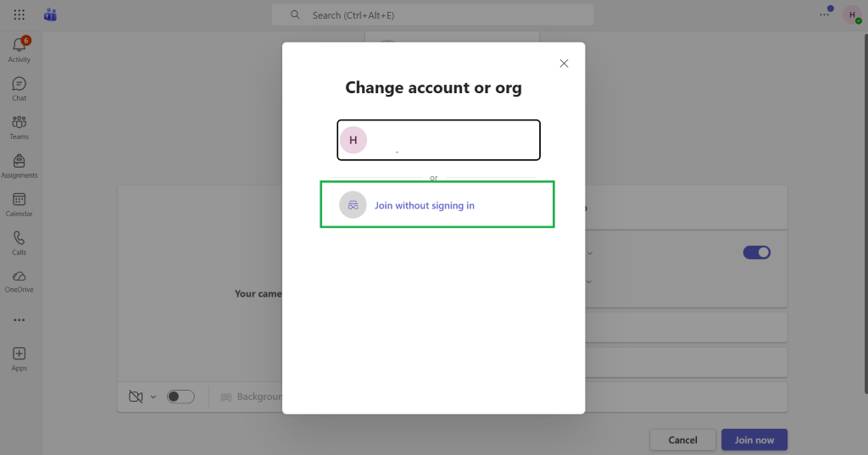This screenshot has width=868, height=455.
Task: Expand the lower audio device dropdown chevron
Action: tap(589, 282)
